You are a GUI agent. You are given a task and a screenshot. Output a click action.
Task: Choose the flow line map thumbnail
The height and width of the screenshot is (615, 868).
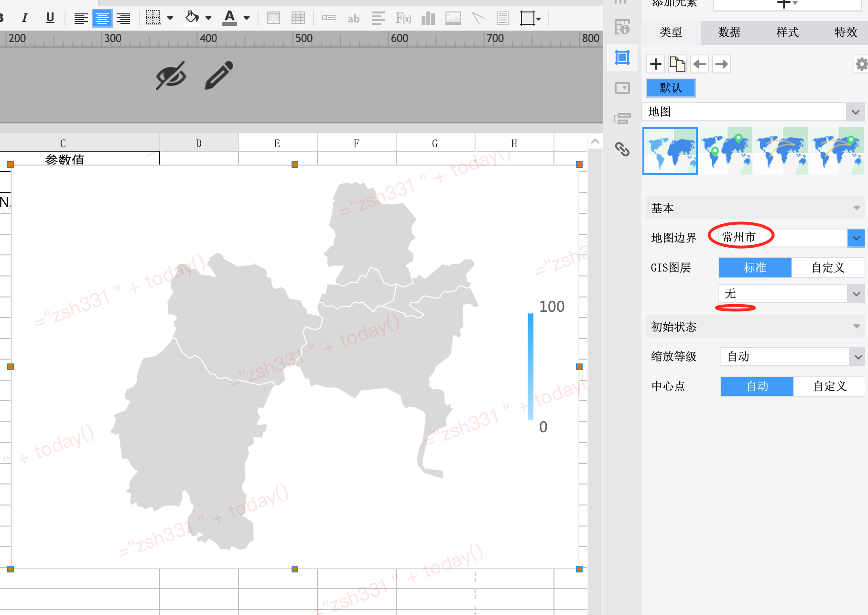point(781,151)
